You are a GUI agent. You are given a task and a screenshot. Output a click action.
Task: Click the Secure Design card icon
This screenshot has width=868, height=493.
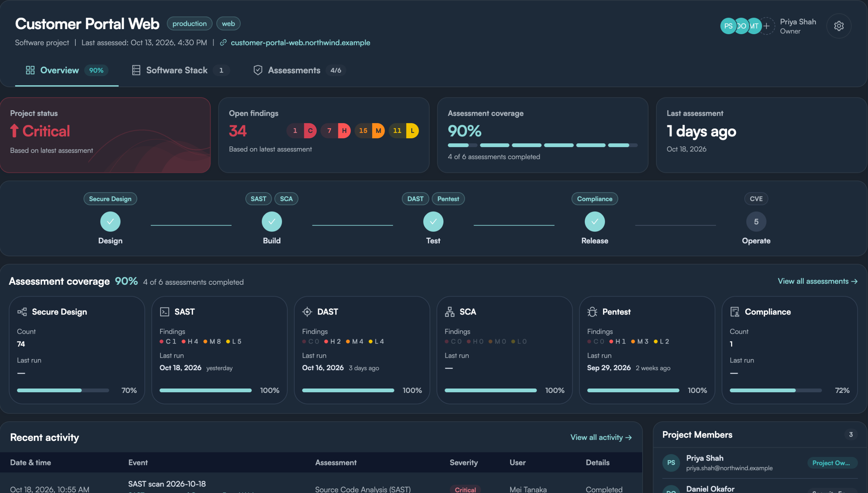[22, 312]
